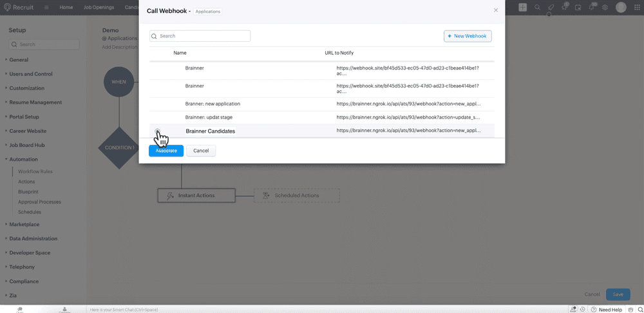This screenshot has width=644, height=313.
Task: Expand the Compliance section
Action: point(24,281)
